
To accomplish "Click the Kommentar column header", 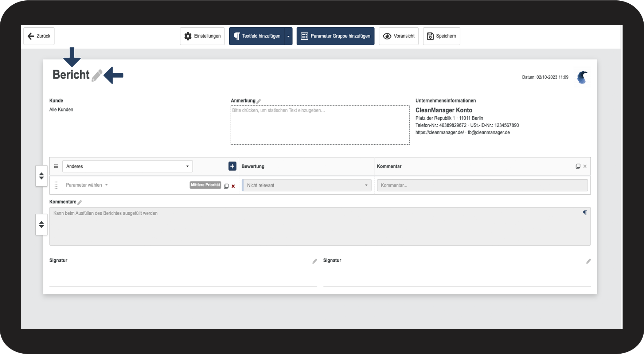I will point(389,166).
